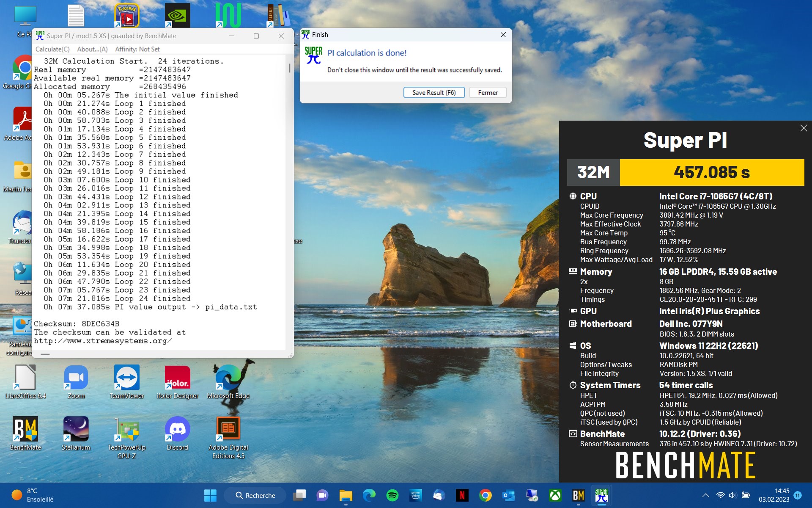Open the Windows Start menu
The width and height of the screenshot is (812, 508).
[x=210, y=495]
